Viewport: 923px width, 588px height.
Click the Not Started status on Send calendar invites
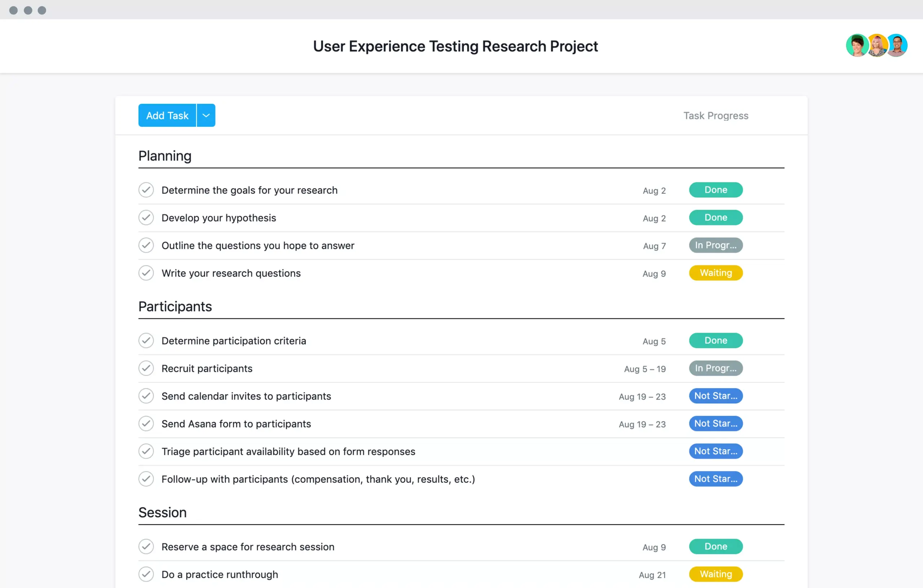pos(715,395)
